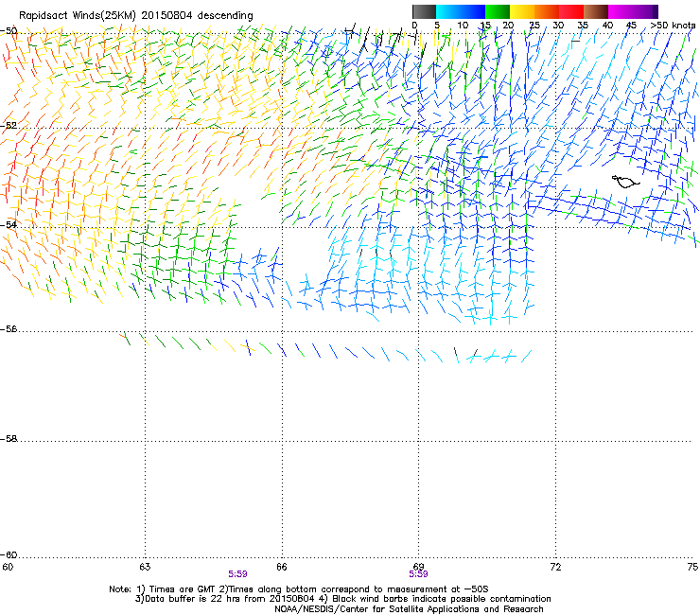This screenshot has height=615, width=700.
Task: Click the latitude label '-50'
Action: click(x=9, y=31)
